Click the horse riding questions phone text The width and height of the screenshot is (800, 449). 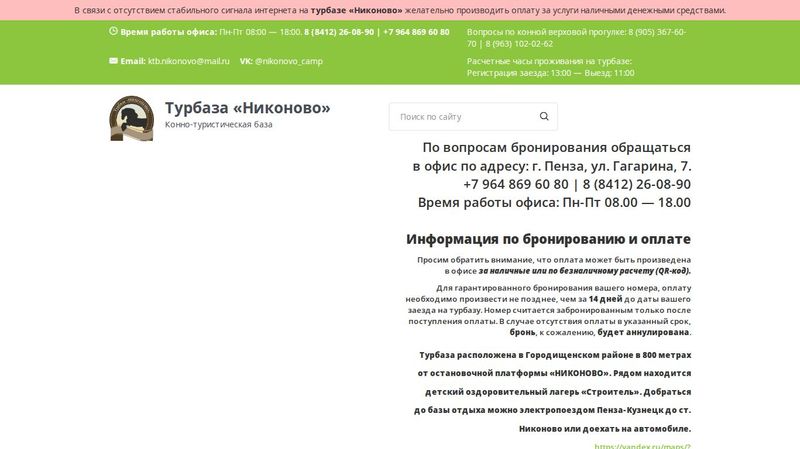tap(576, 38)
